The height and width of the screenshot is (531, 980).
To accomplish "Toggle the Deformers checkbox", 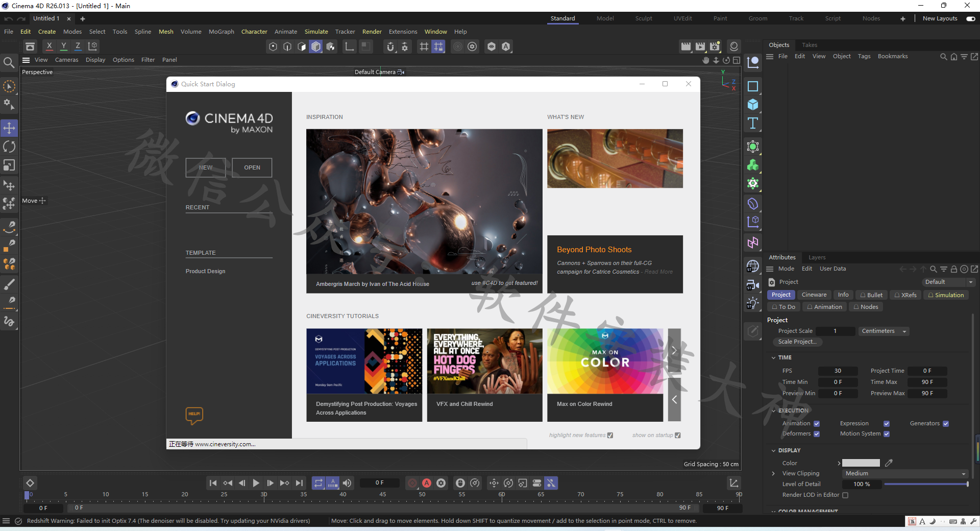I will (x=817, y=434).
